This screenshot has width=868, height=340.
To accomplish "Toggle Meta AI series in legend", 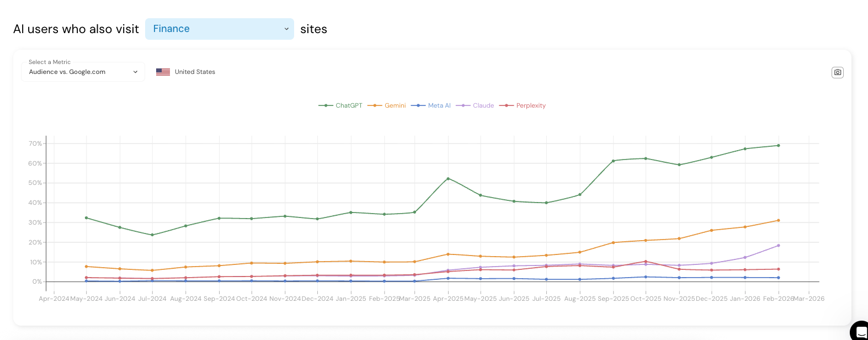I will pos(431,105).
